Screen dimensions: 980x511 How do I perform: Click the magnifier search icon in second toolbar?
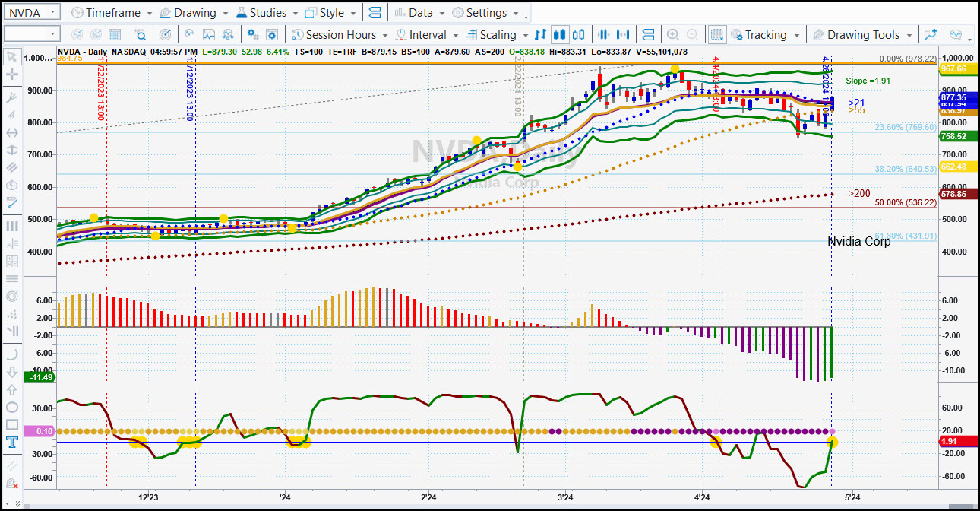coord(141,34)
